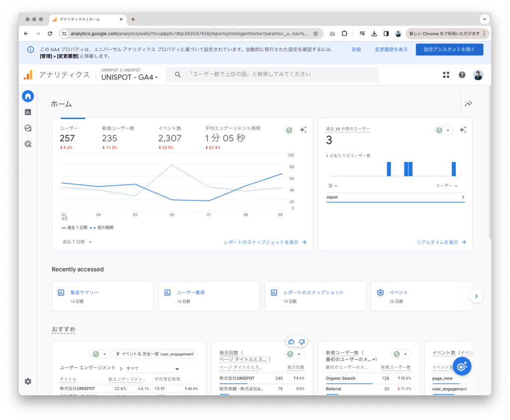Click the floating blue settings sparkle button
The width and height of the screenshot is (510, 420).
462,366
